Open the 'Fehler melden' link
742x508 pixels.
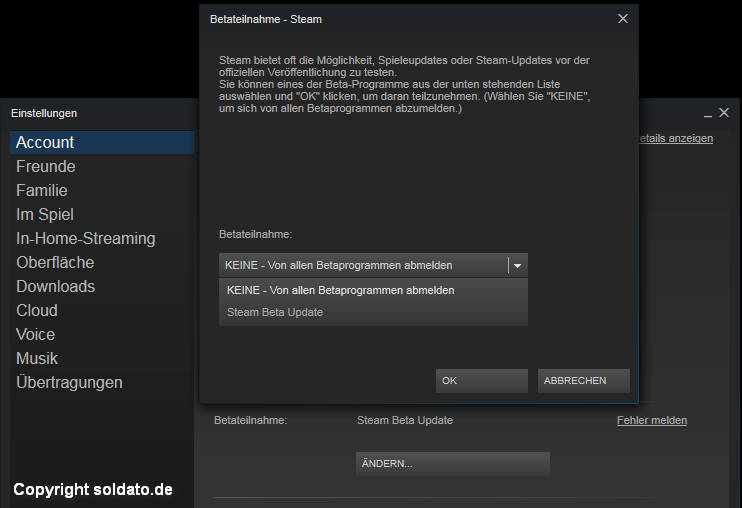tap(652, 420)
